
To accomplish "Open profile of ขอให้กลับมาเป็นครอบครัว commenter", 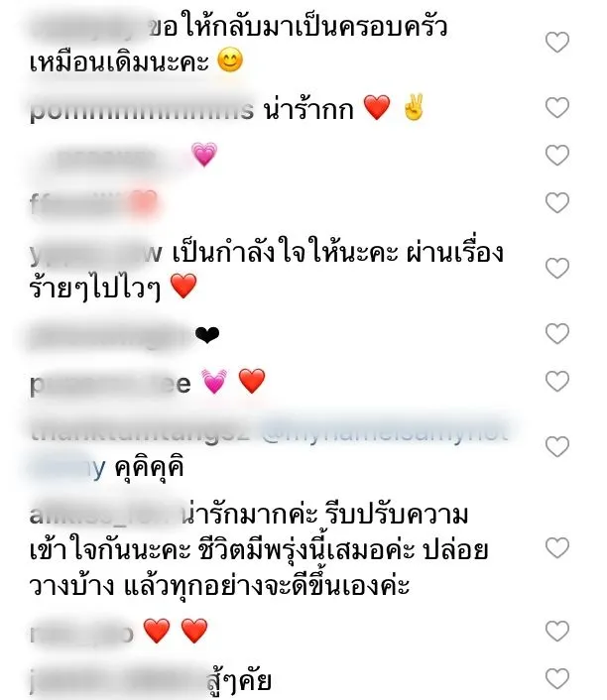I will pos(88,26).
